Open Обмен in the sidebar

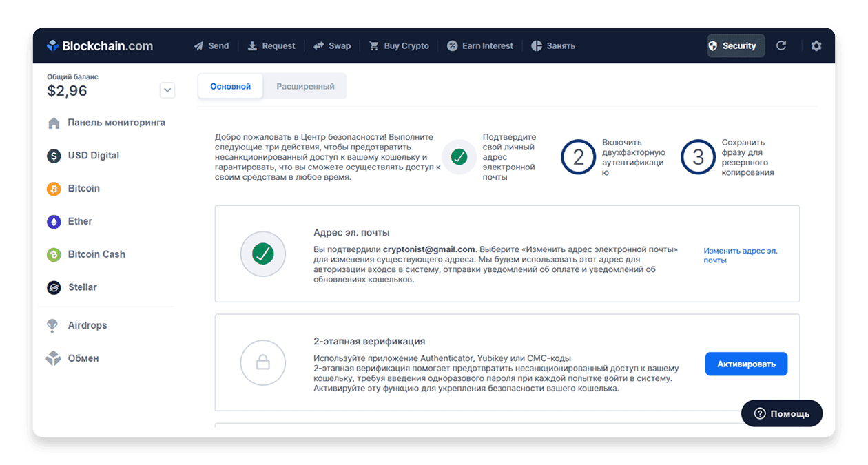[73, 358]
